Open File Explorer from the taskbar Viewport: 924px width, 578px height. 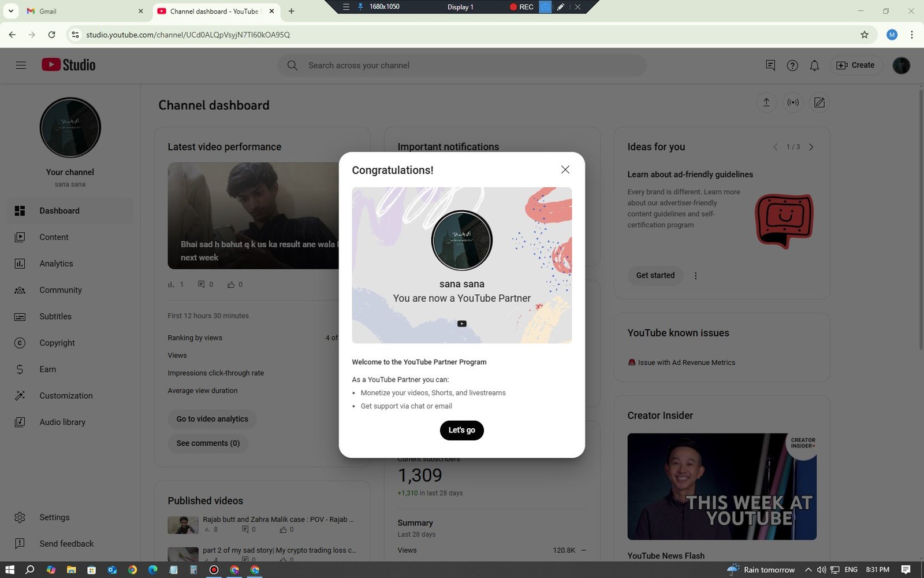[x=71, y=570]
